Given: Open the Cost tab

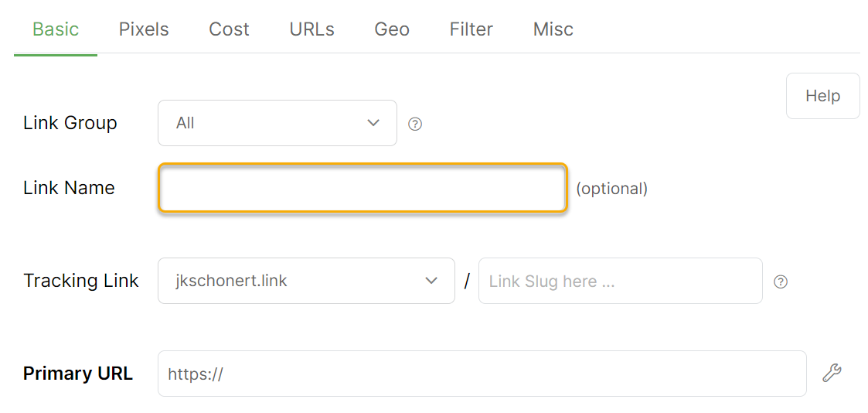Looking at the screenshot, I should coord(229,29).
